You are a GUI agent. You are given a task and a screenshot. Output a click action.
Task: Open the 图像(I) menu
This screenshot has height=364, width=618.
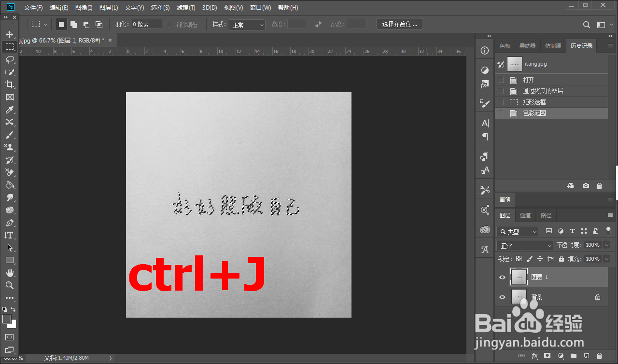[84, 8]
